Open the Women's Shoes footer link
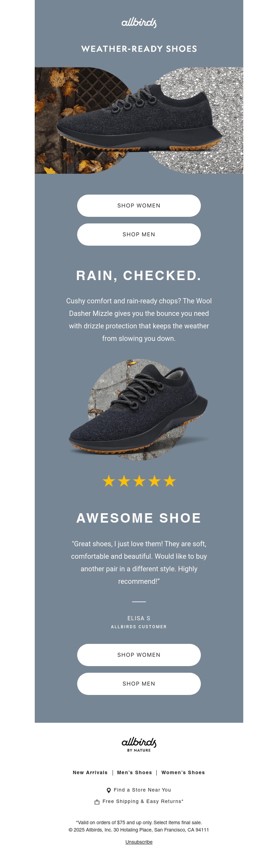 point(183,773)
